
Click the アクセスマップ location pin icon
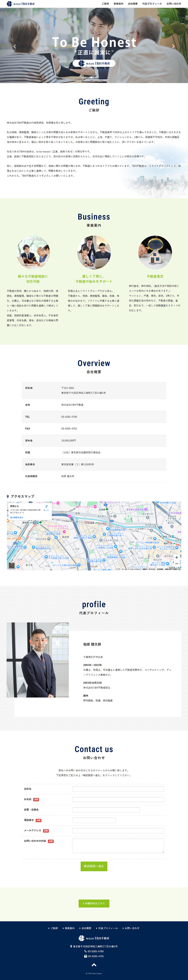[x=8, y=496]
